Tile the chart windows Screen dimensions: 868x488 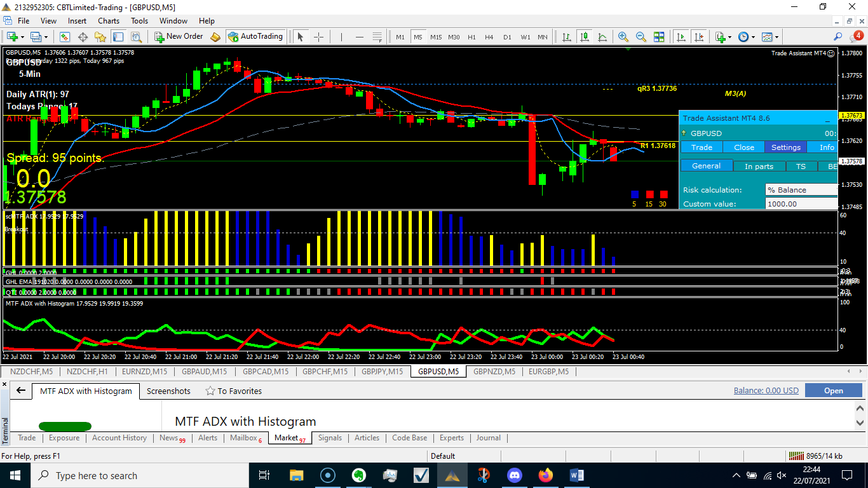pyautogui.click(x=659, y=37)
